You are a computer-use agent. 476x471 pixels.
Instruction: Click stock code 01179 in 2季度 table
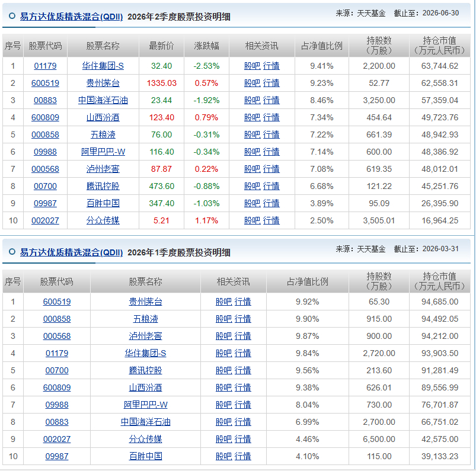click(x=45, y=66)
